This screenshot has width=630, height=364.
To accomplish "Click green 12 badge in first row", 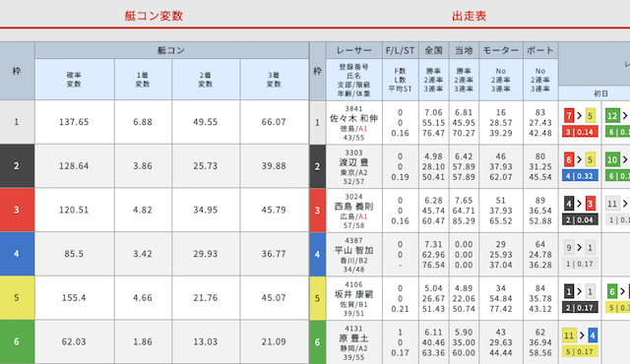I will [612, 116].
